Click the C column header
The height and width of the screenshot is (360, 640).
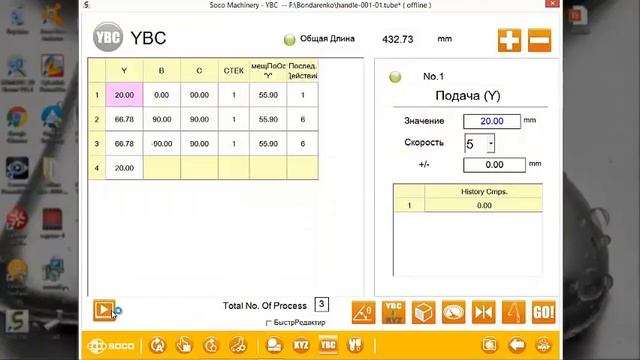(x=199, y=71)
